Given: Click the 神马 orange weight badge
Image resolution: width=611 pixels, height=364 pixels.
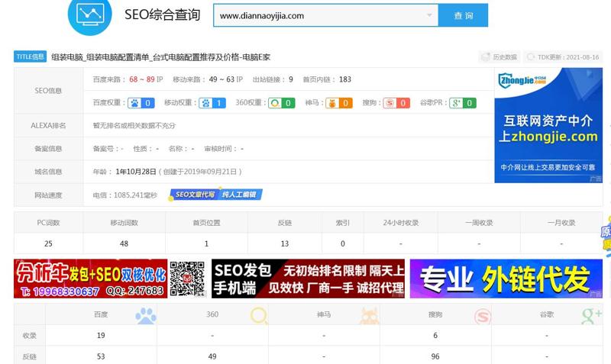Looking at the screenshot, I should click(339, 103).
